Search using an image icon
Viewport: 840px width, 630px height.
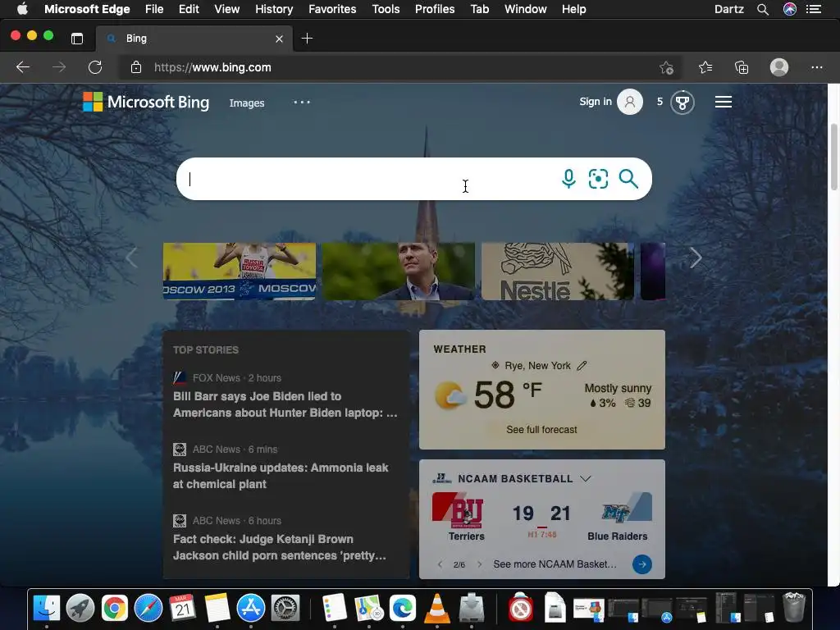point(598,178)
